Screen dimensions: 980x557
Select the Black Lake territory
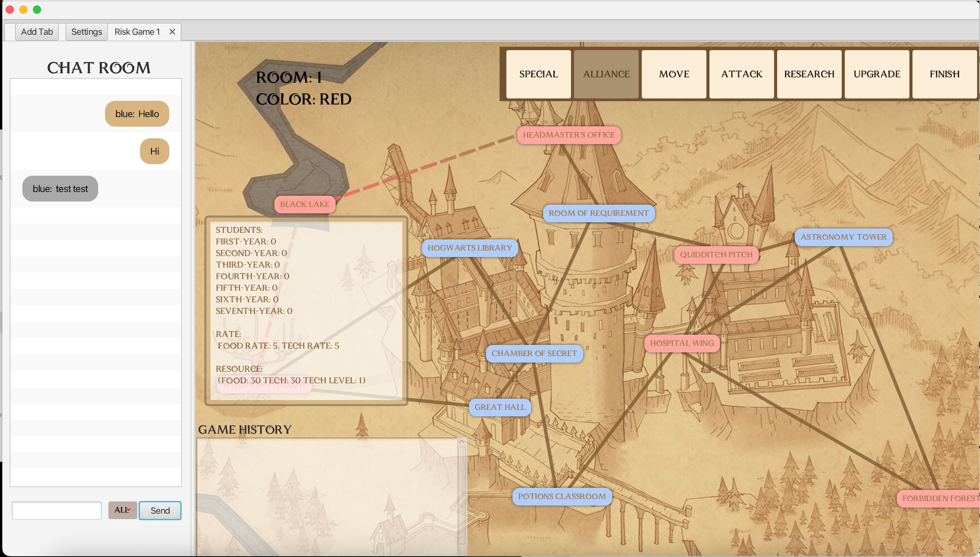(305, 204)
